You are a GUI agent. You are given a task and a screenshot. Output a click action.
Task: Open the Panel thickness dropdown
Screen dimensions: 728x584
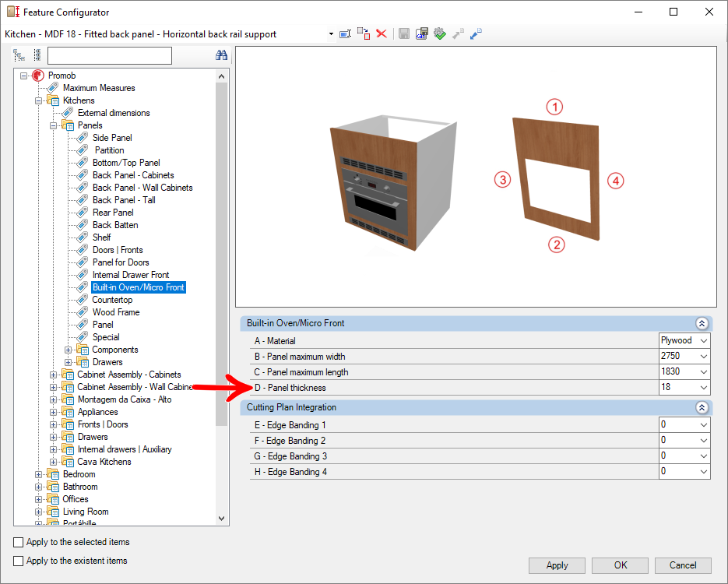[x=704, y=388]
